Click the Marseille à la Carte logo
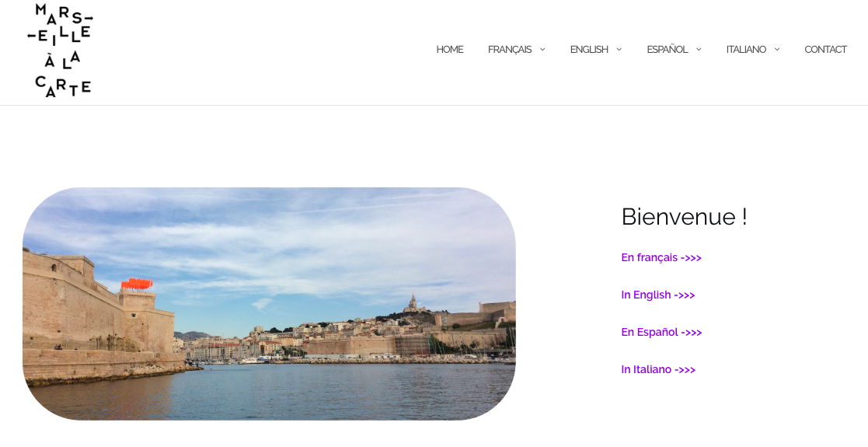The image size is (868, 447). coord(60,51)
